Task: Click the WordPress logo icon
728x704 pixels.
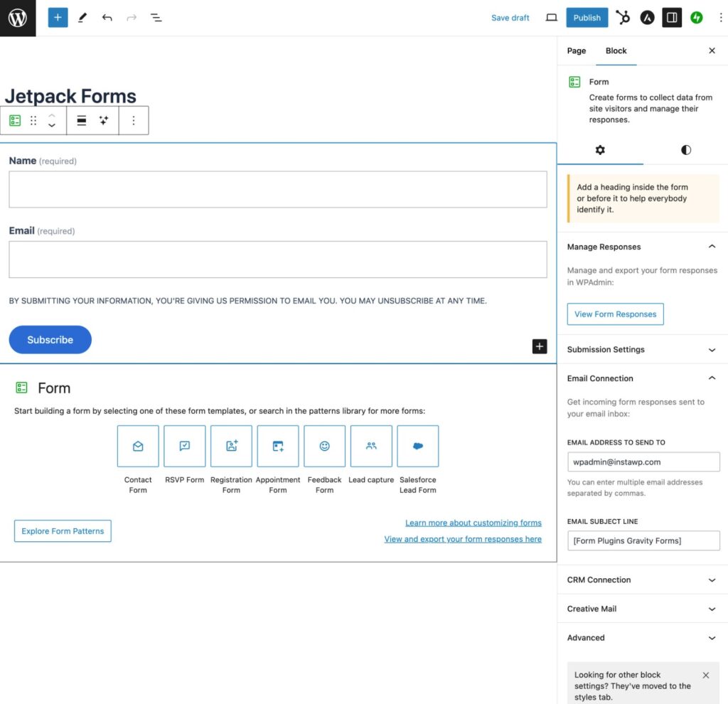Action: coord(18,18)
